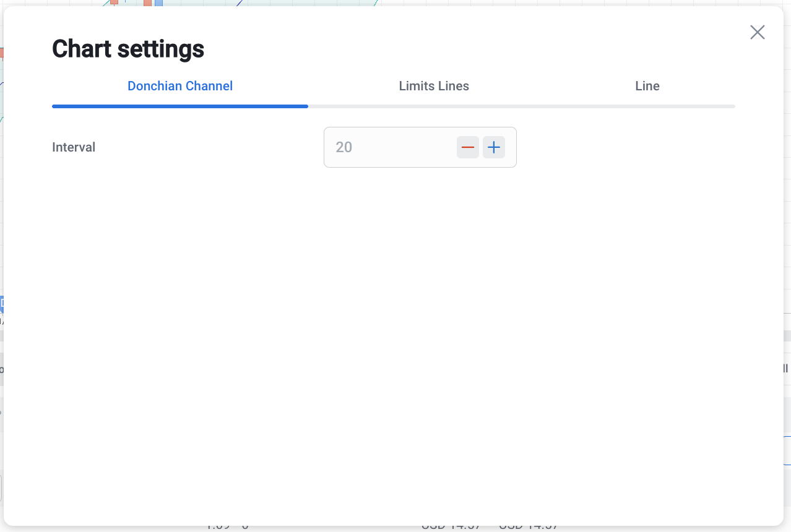The image size is (791, 532).
Task: Click the red candlestick behind the dialog
Action: pos(147,2)
